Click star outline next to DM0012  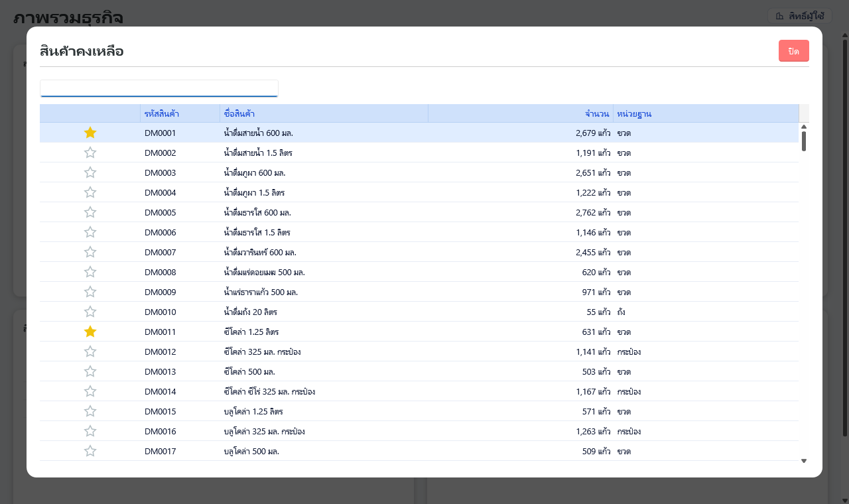[90, 351]
